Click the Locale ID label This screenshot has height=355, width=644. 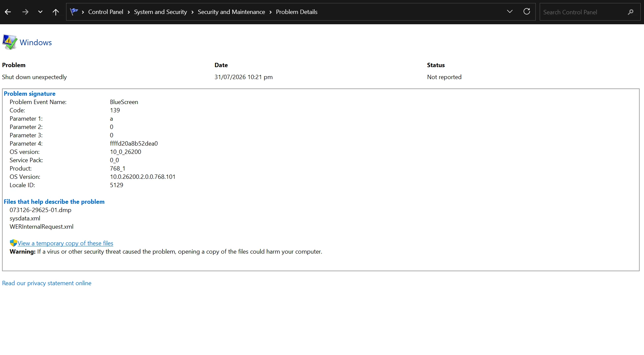(x=22, y=185)
